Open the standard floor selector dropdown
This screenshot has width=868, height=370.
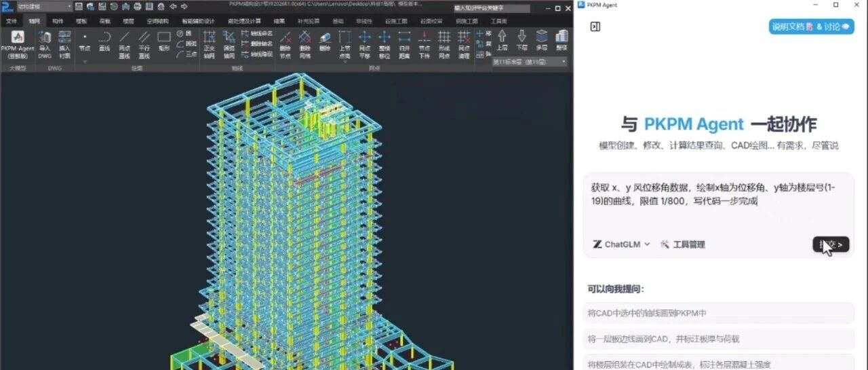coord(530,62)
